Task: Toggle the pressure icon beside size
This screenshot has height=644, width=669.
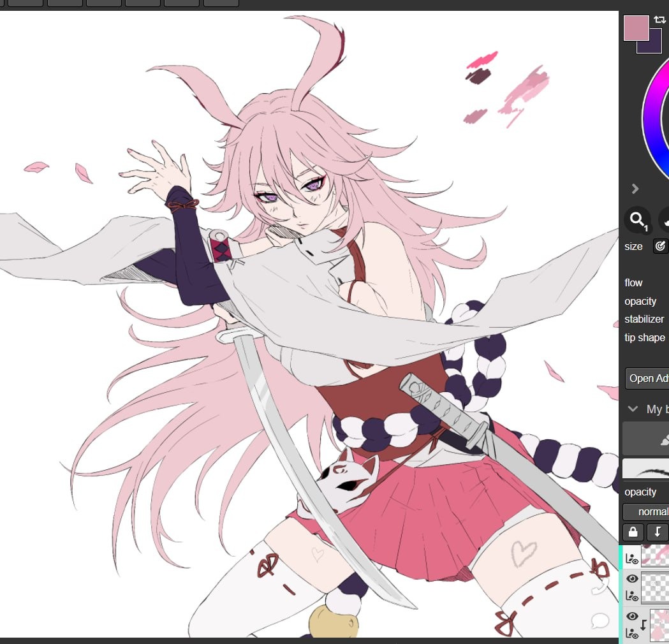Action: pos(660,246)
